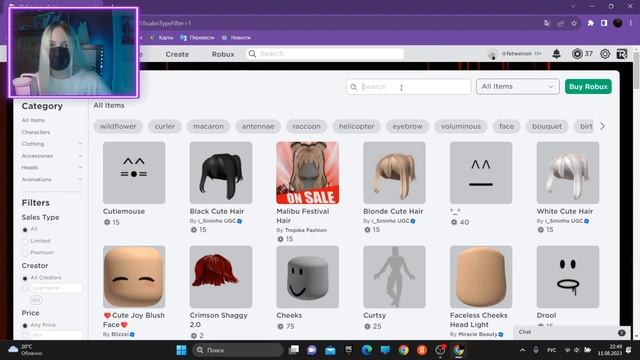This screenshot has width=640, height=360.
Task: Open the Crimson Shaggy 2.0 thumbnail
Action: coord(221,277)
